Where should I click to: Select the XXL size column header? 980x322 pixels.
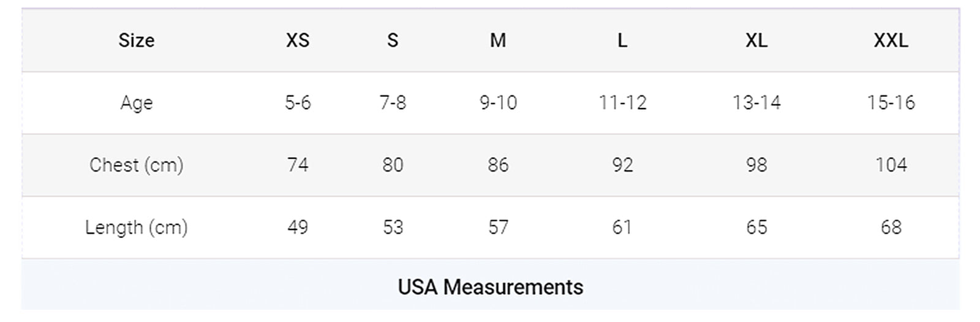click(891, 40)
